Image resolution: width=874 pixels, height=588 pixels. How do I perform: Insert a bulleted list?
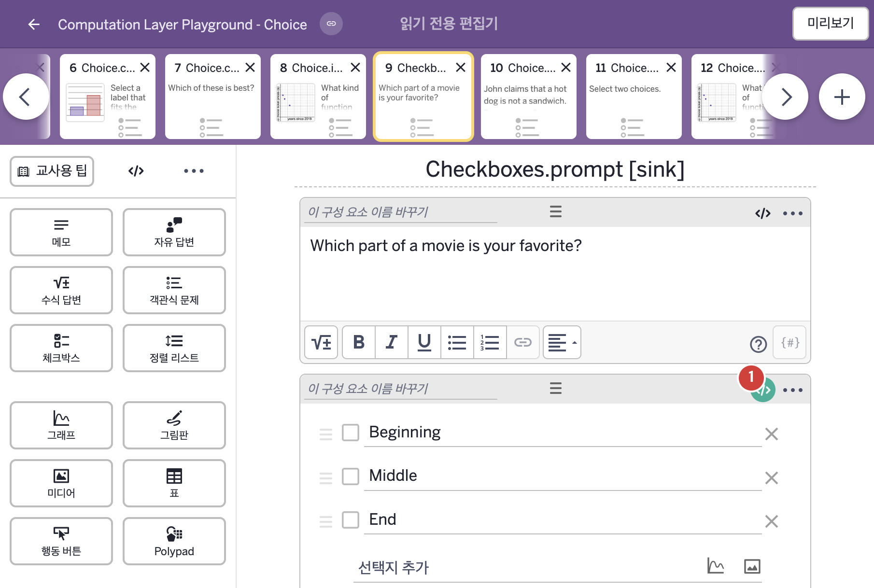click(x=457, y=342)
